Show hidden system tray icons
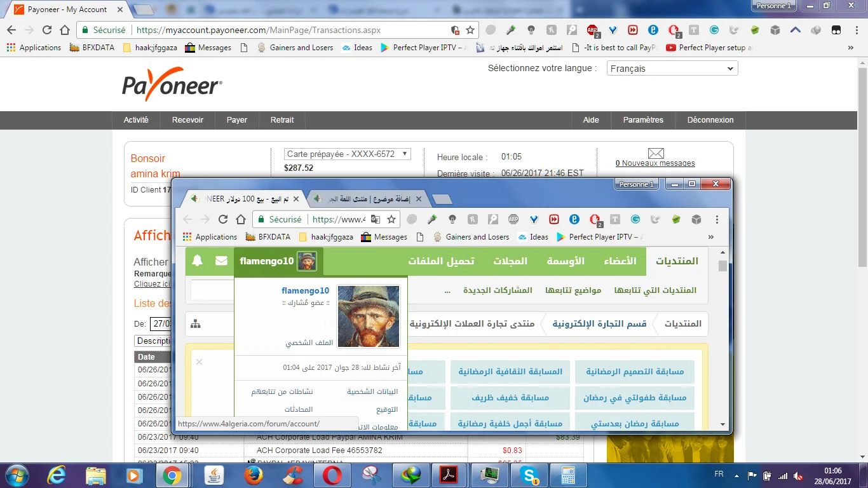The height and width of the screenshot is (488, 868). pyautogui.click(x=736, y=475)
